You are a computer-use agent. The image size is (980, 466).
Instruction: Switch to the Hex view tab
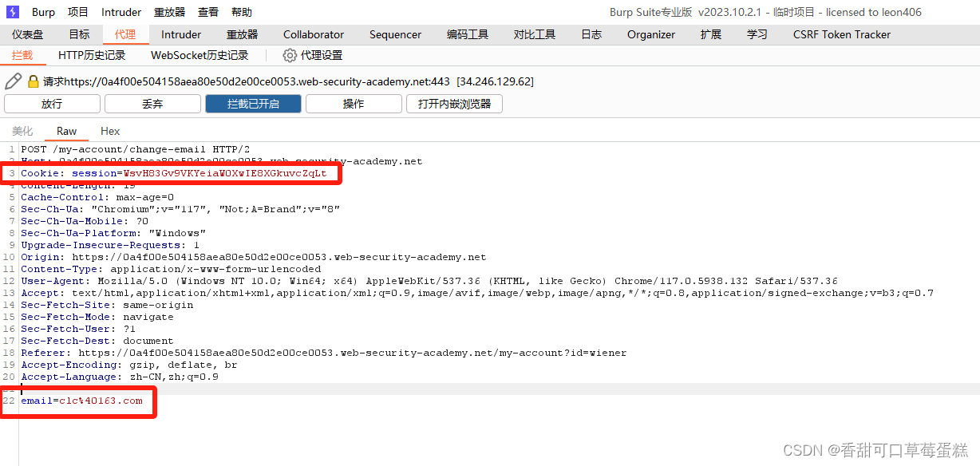[x=110, y=131]
